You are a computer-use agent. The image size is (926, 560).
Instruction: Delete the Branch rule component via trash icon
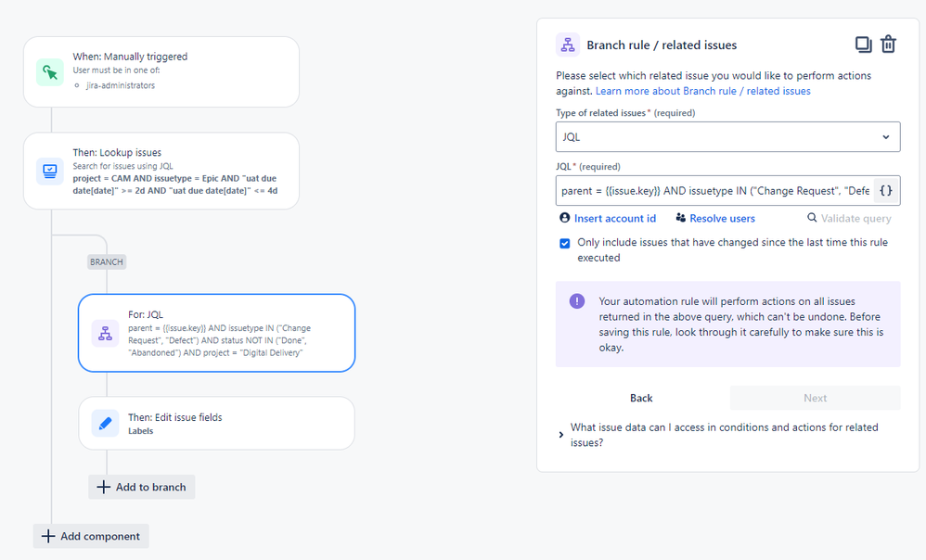point(888,45)
